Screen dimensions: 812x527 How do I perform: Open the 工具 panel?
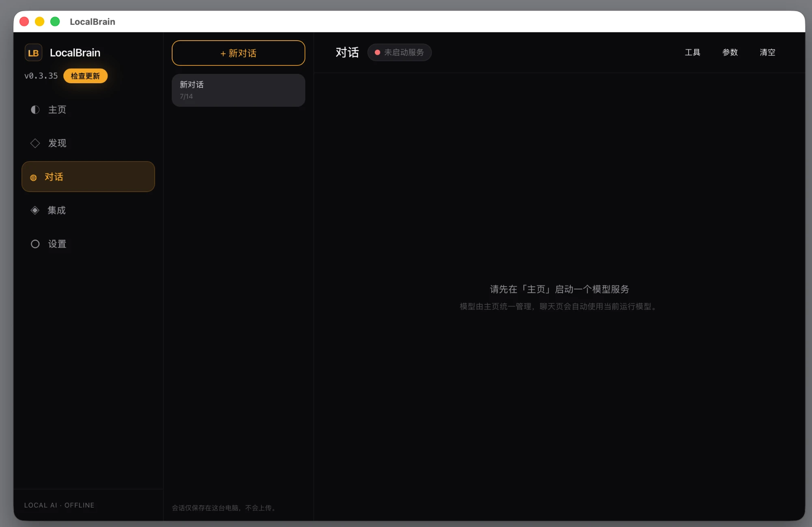[693, 52]
